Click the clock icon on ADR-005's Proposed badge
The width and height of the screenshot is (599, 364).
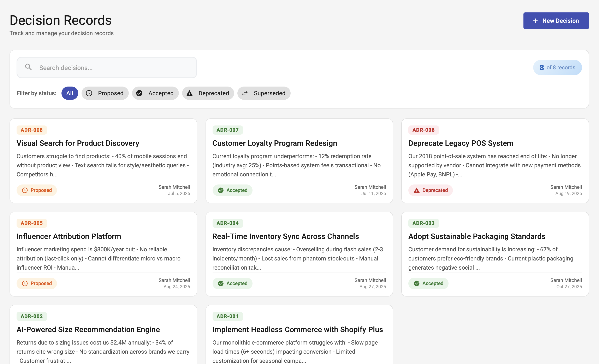coord(25,283)
